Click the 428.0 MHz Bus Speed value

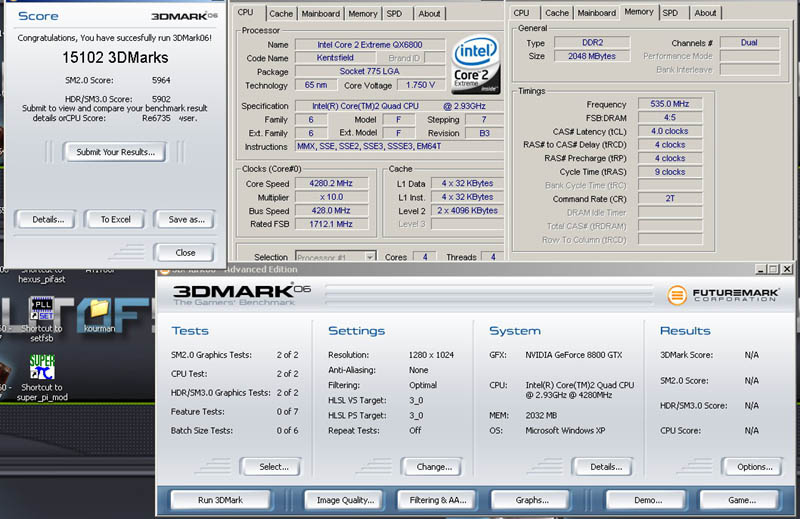[331, 210]
